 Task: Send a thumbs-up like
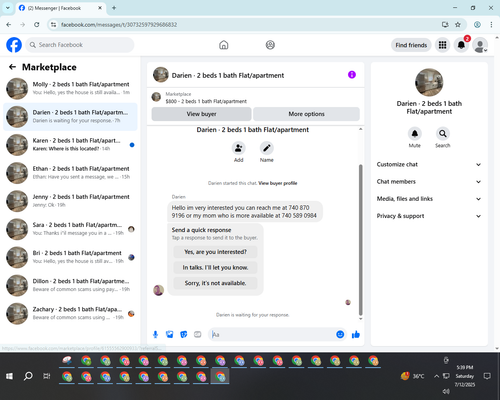(x=356, y=334)
